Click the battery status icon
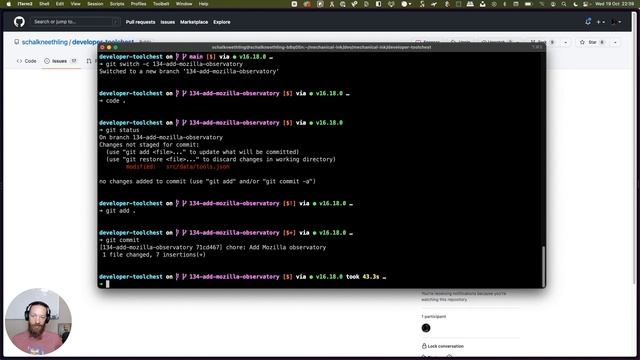 click(x=528, y=4)
